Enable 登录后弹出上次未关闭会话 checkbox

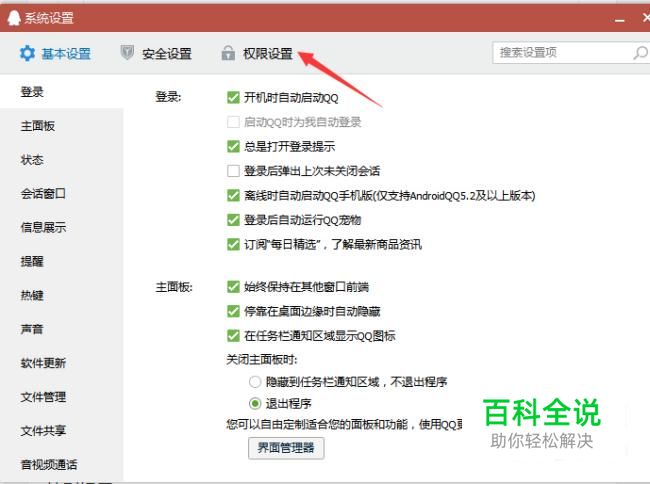233,171
